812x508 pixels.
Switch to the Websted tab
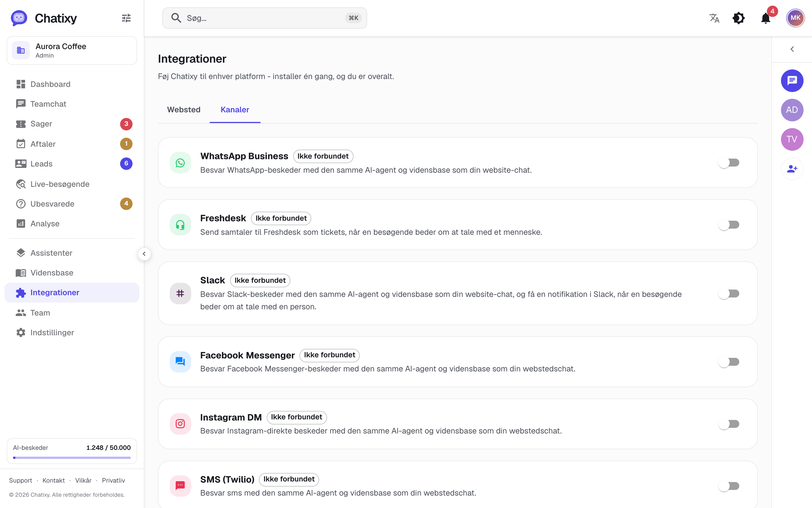pyautogui.click(x=184, y=110)
